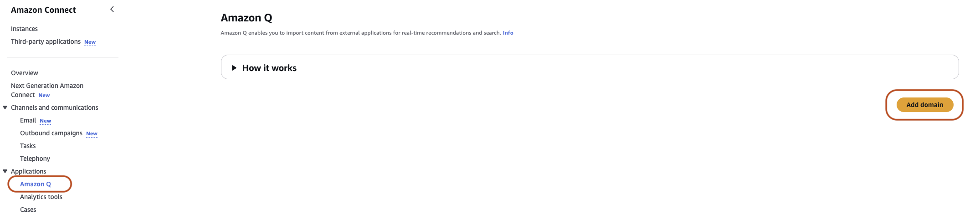Viewport: 980px width, 215px height.
Task: Go to the Overview page
Action: (25, 73)
